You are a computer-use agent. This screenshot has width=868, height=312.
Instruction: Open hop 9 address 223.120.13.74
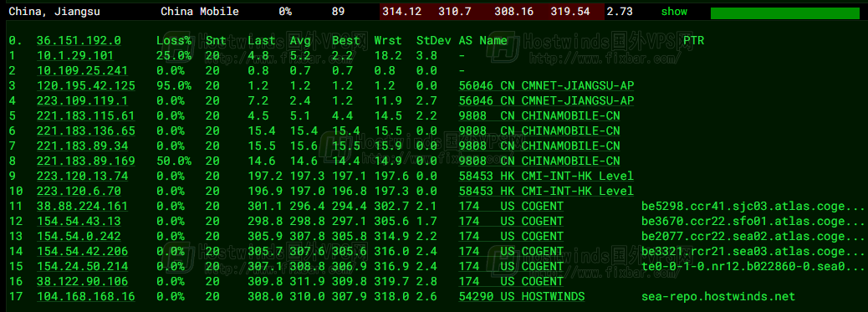tap(83, 176)
